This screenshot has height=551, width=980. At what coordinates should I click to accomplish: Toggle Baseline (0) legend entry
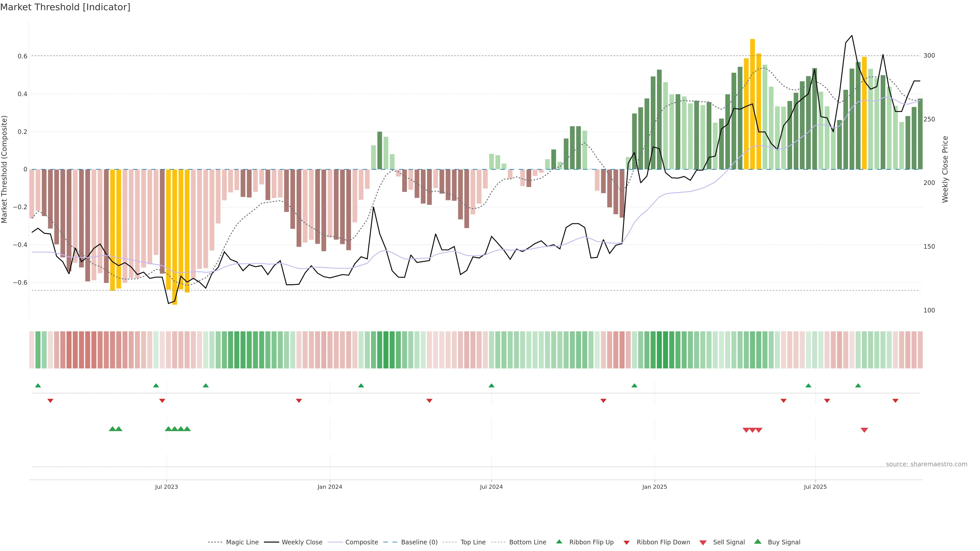coord(419,542)
